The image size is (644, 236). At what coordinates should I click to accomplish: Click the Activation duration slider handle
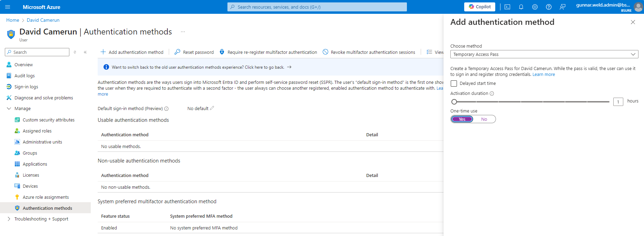tap(454, 101)
